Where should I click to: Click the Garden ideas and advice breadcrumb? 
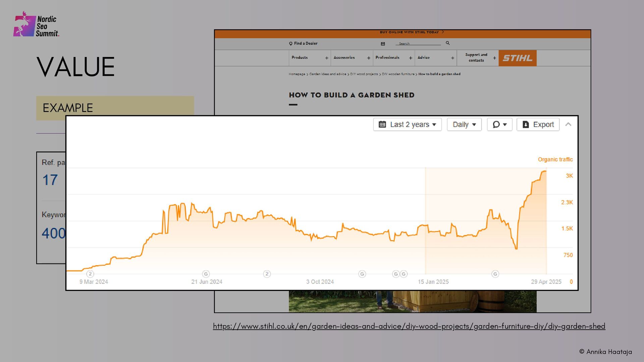(x=327, y=74)
